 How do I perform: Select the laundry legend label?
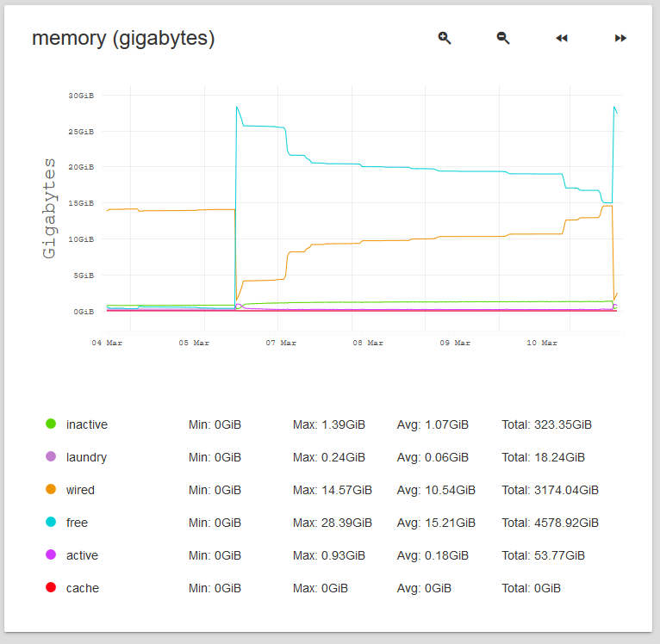point(86,457)
